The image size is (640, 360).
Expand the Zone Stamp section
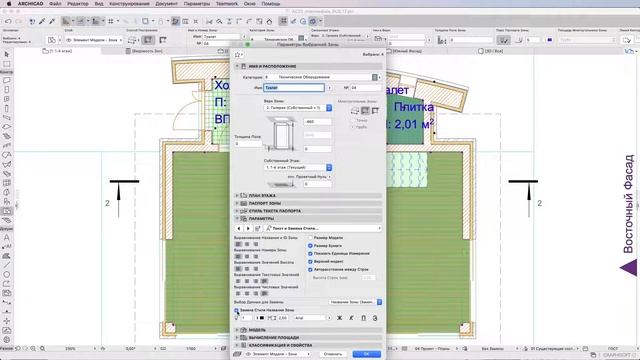click(309, 203)
